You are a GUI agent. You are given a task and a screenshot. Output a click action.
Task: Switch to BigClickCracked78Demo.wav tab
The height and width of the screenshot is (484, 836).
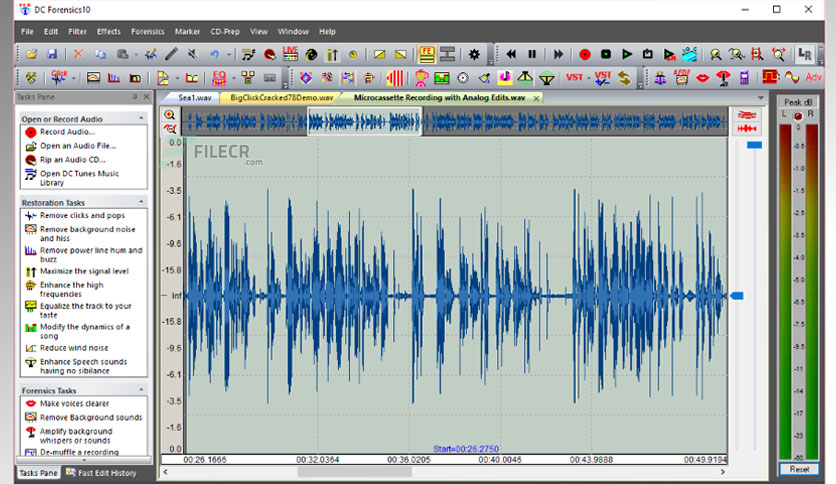pos(282,98)
